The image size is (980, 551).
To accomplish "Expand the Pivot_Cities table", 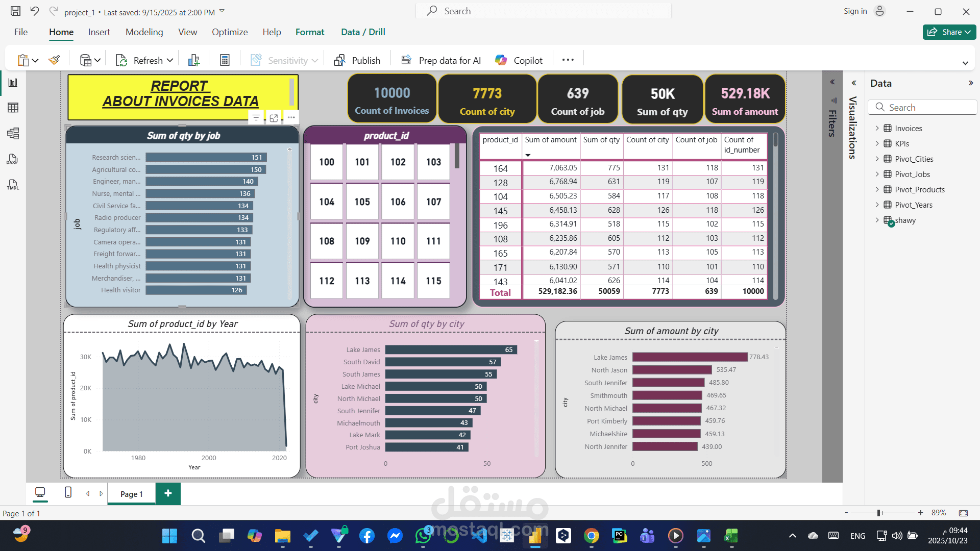I will tap(877, 159).
